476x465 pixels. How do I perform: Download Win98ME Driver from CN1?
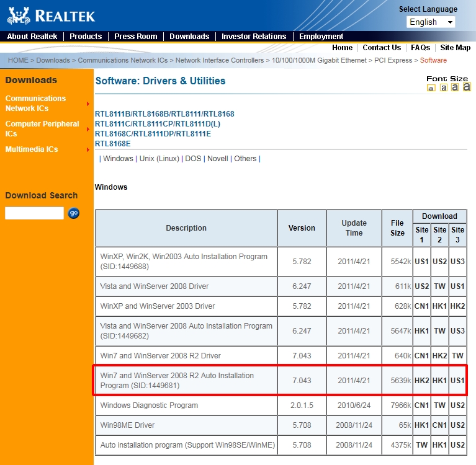[x=439, y=425]
